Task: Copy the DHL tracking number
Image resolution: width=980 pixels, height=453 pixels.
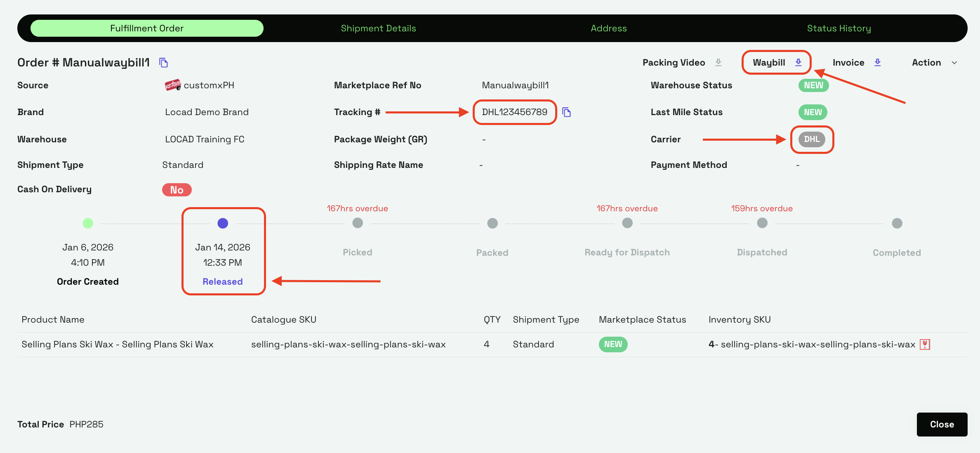Action: coord(567,112)
